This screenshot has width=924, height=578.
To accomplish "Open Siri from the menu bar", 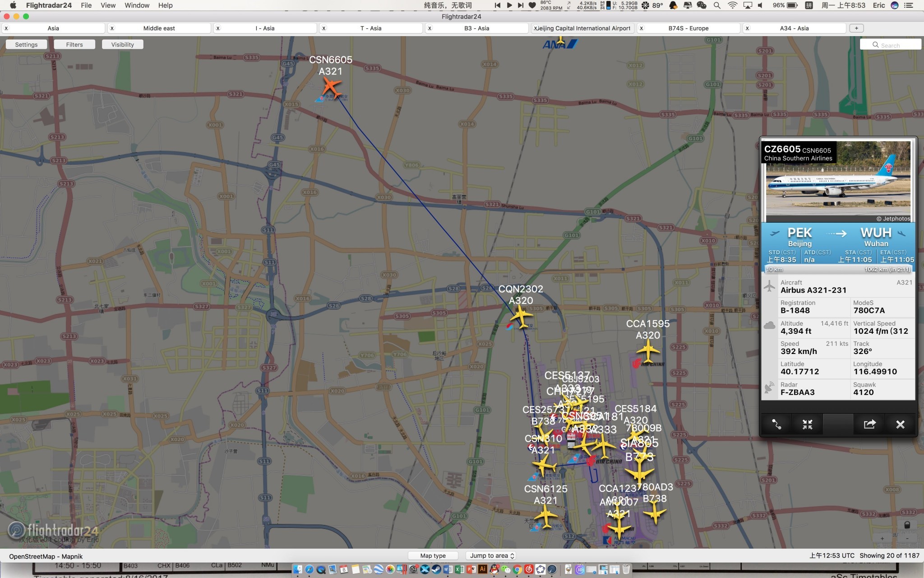I will [x=895, y=5].
